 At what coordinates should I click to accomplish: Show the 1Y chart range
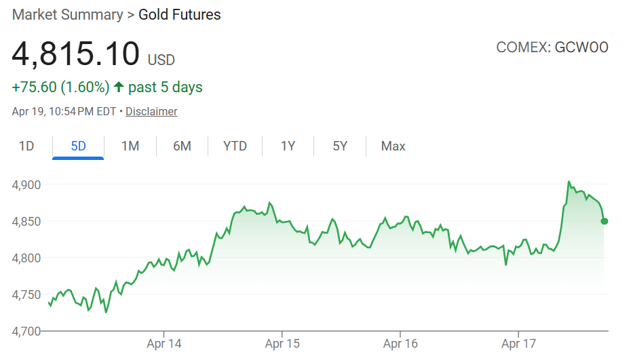click(288, 146)
